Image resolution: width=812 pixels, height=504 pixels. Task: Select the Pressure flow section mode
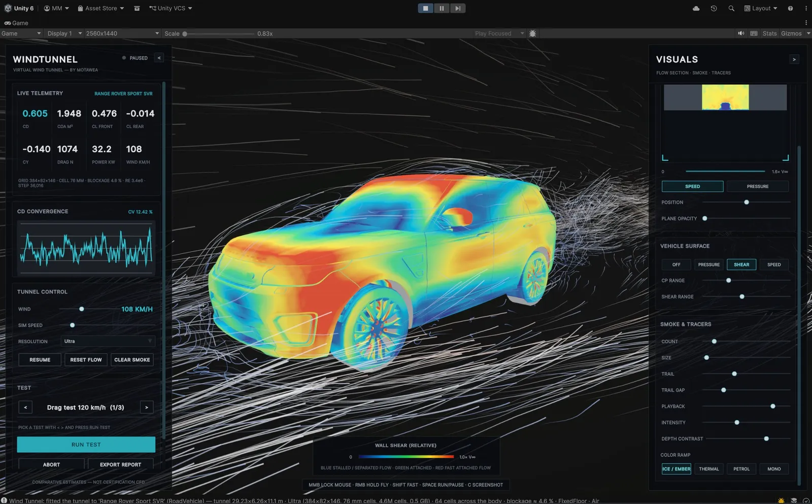(758, 186)
